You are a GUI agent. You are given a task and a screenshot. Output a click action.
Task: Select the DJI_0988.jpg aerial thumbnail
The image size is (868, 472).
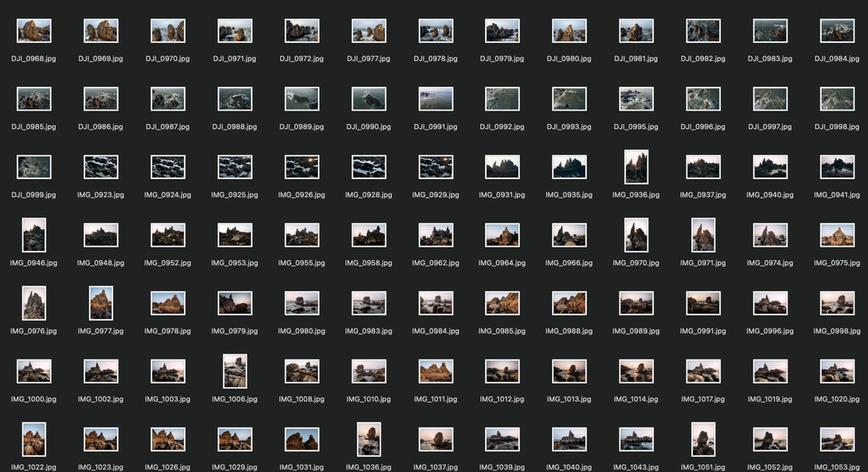click(x=235, y=99)
